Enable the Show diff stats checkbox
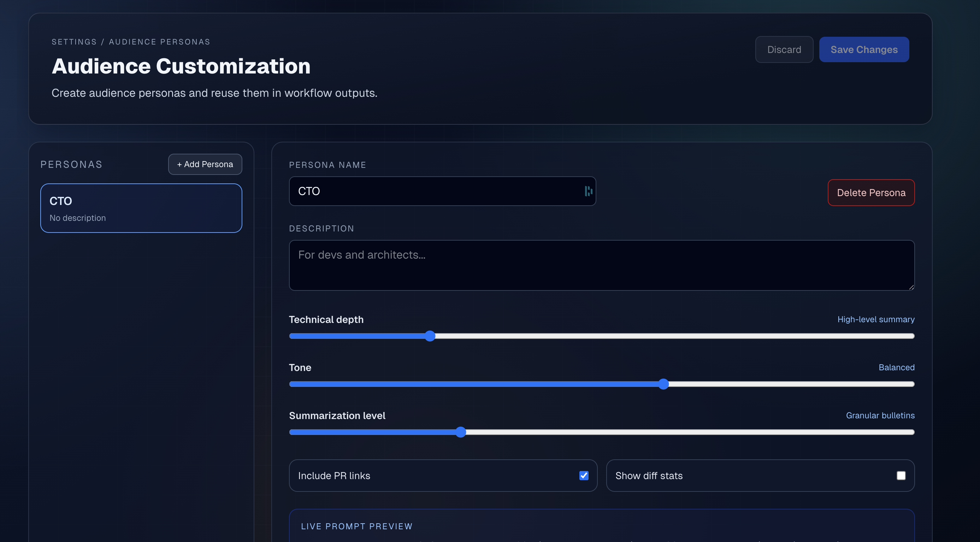Screen dimensions: 980x542 click(901, 476)
